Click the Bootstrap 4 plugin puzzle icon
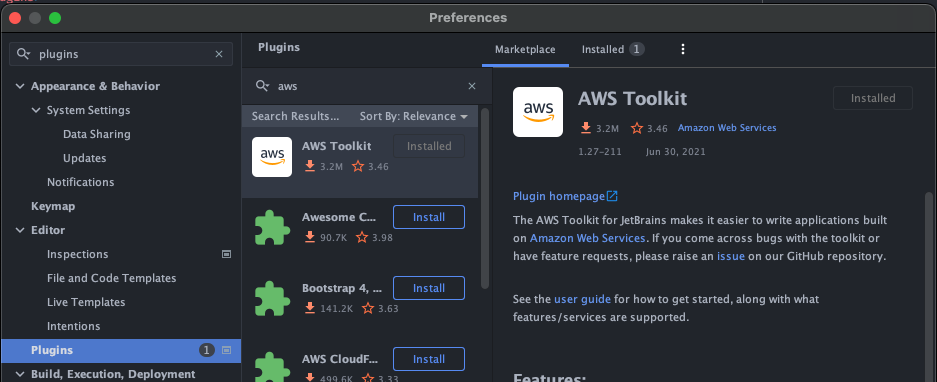The height and width of the screenshot is (382, 937). coord(272,299)
